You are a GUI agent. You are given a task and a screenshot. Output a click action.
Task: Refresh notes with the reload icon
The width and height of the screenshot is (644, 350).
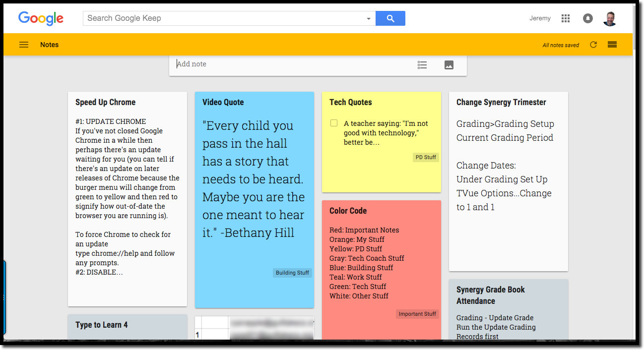pos(593,45)
